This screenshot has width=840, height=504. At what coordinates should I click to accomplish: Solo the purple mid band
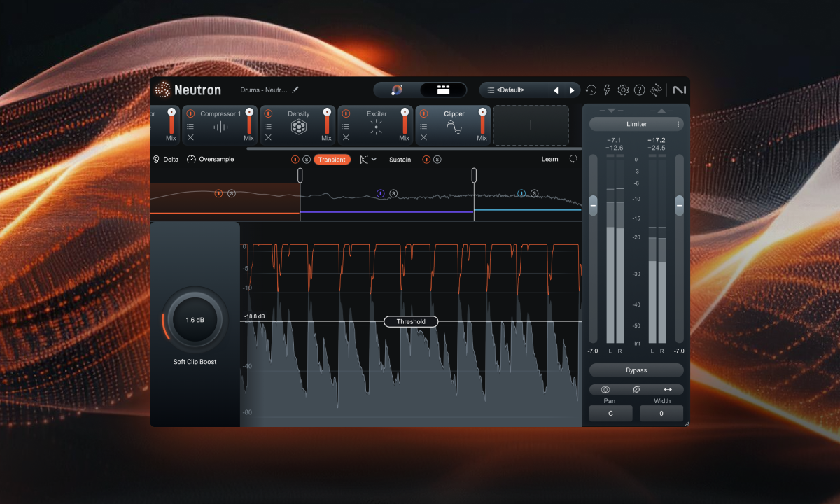click(x=393, y=193)
